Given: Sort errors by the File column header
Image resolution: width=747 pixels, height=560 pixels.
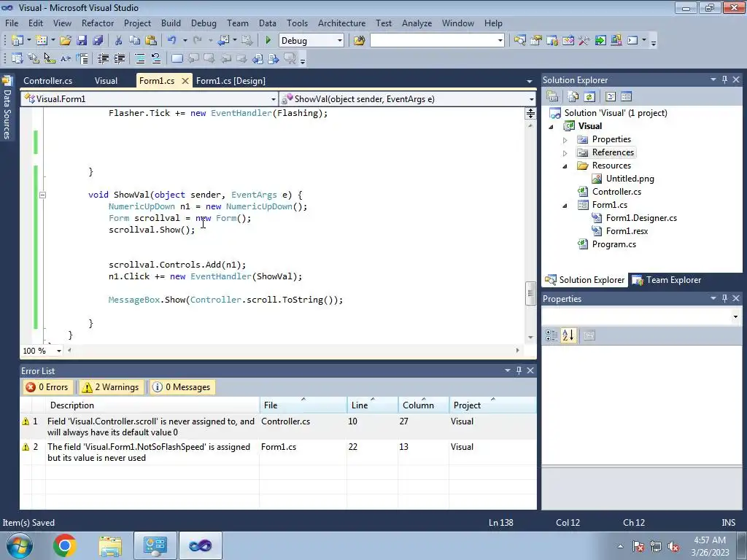Looking at the screenshot, I should (303, 405).
